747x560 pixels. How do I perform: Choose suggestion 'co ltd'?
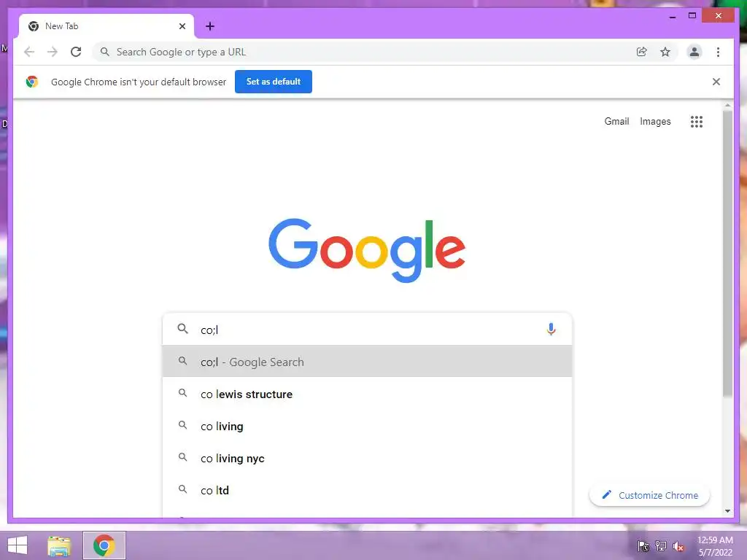pos(367,489)
